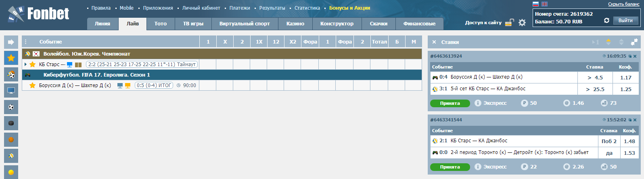The image size is (644, 179).
Task: Pop out bet #6463341544 window icon
Action: click(630, 120)
